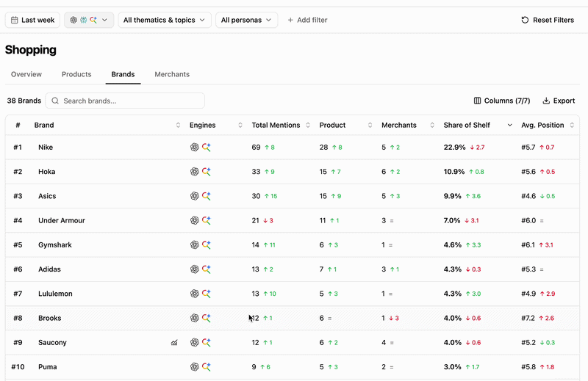
Task: Open the Columns (7/7) selector
Action: 502,101
